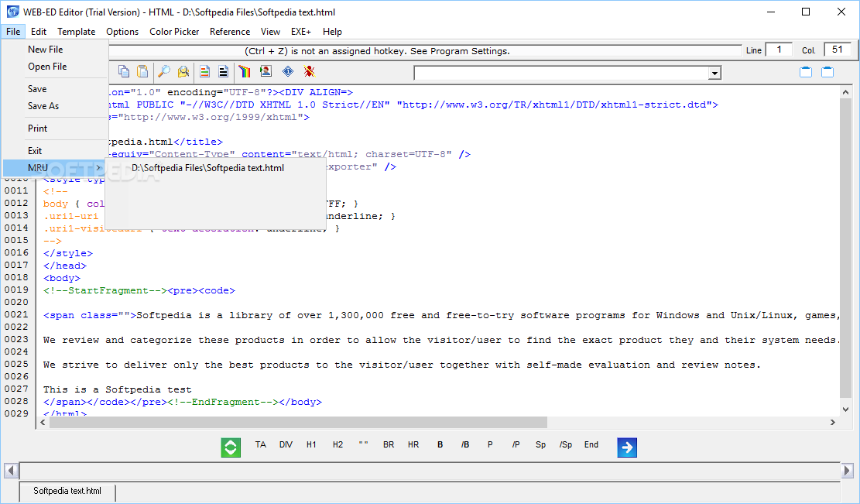Image resolution: width=860 pixels, height=504 pixels.
Task: Insert DIV tag button
Action: [286, 444]
